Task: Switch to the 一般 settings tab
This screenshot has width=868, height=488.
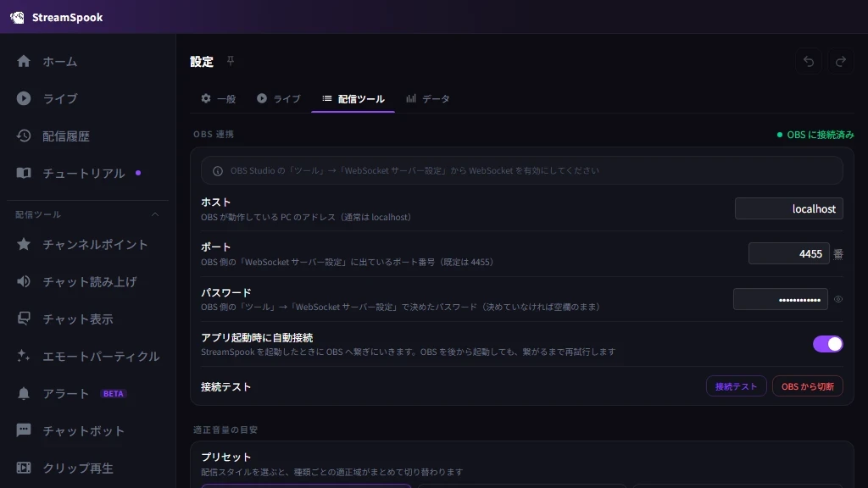Action: [x=219, y=98]
